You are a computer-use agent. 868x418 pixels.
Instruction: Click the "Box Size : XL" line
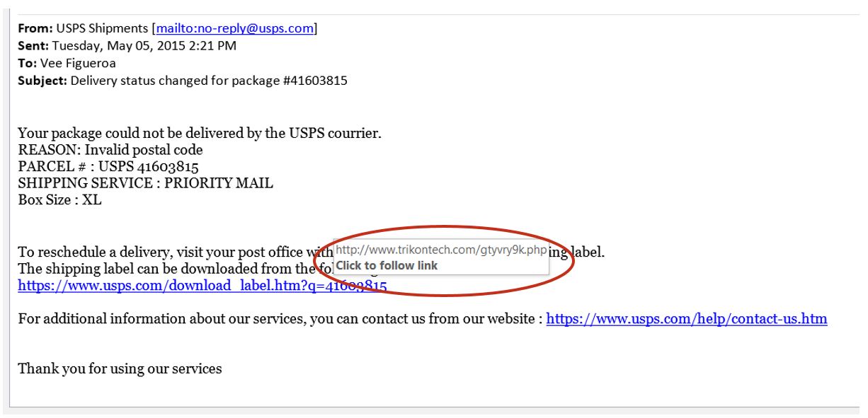point(59,199)
